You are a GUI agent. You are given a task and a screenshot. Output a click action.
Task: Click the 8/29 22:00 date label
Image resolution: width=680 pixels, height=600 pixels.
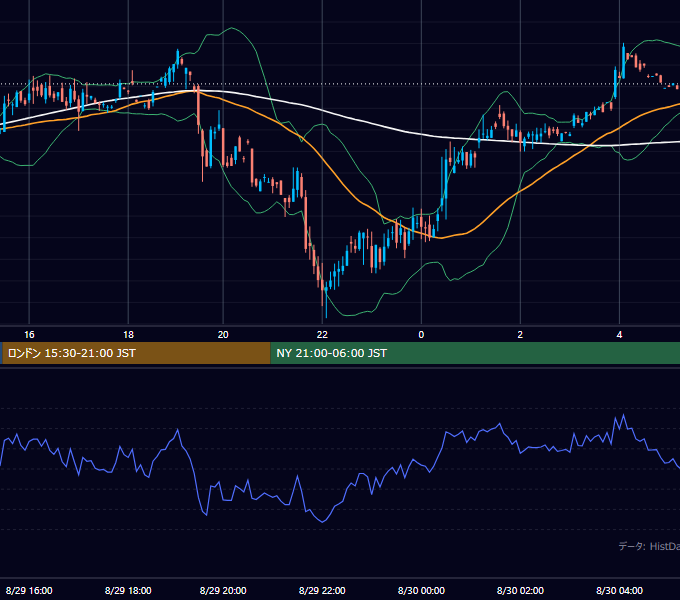322,590
